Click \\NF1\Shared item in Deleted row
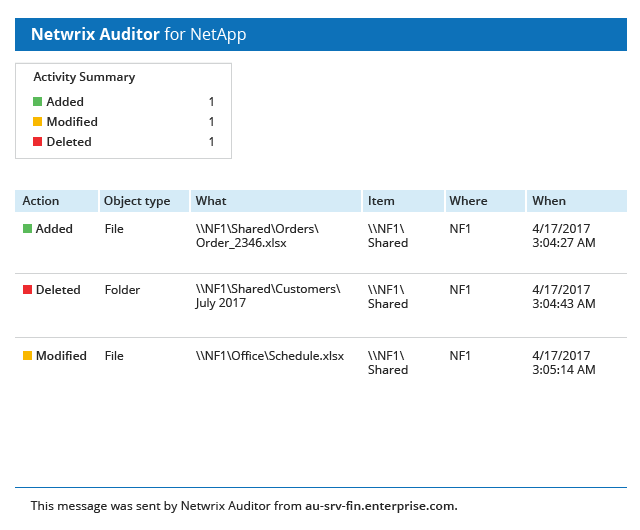Viewport: 640px width, 530px height. pos(388,296)
